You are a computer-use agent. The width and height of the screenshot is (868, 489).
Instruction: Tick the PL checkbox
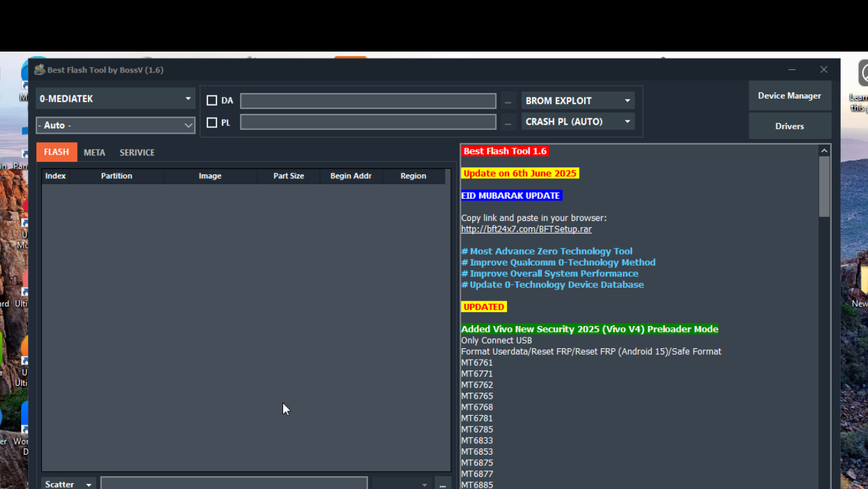click(x=212, y=122)
